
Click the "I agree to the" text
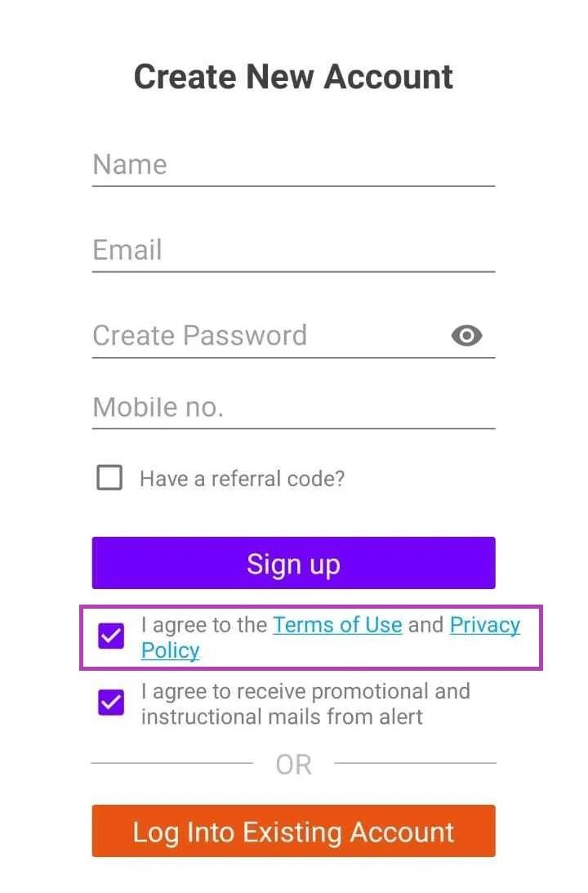(x=204, y=625)
